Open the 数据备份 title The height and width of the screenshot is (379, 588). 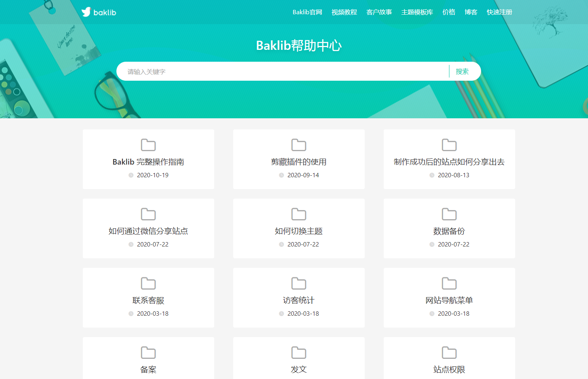coord(449,231)
